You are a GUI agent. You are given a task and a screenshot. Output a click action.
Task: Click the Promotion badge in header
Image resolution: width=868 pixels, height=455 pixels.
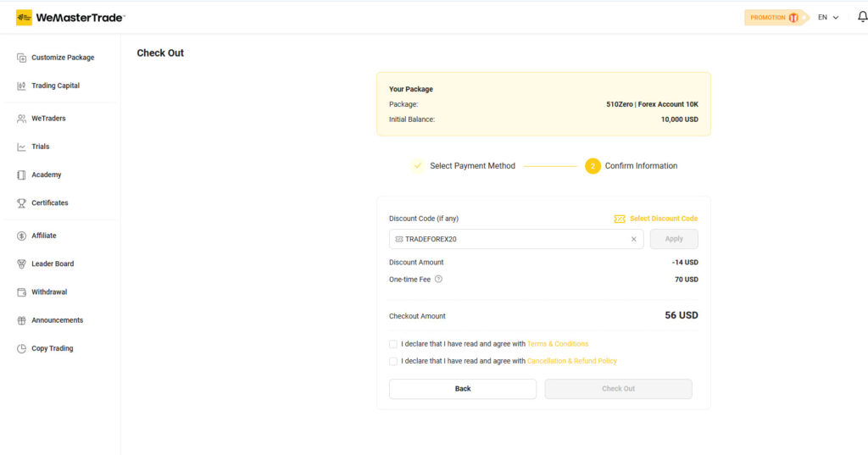click(x=773, y=17)
